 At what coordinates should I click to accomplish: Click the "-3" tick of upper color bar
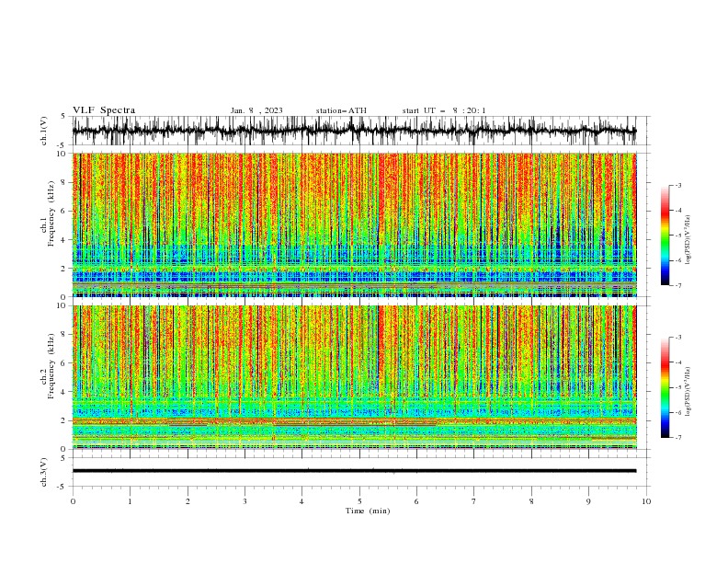pos(677,185)
